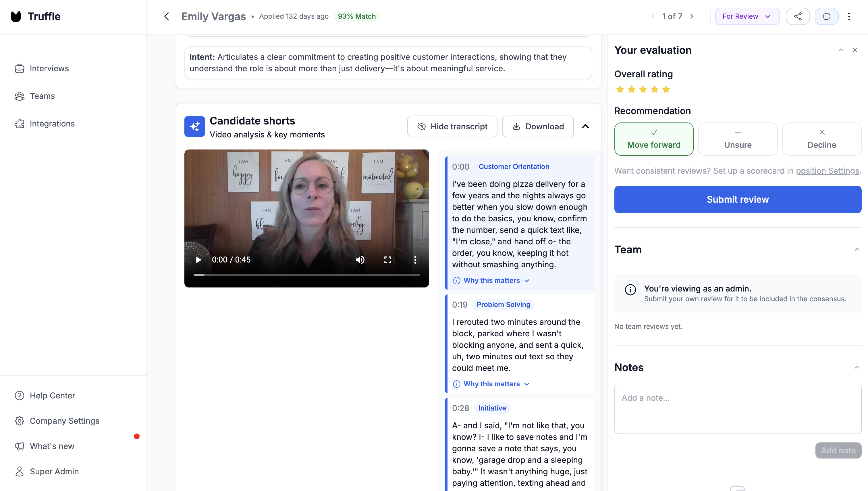Open the Help Center
The image size is (868, 491).
45,396
